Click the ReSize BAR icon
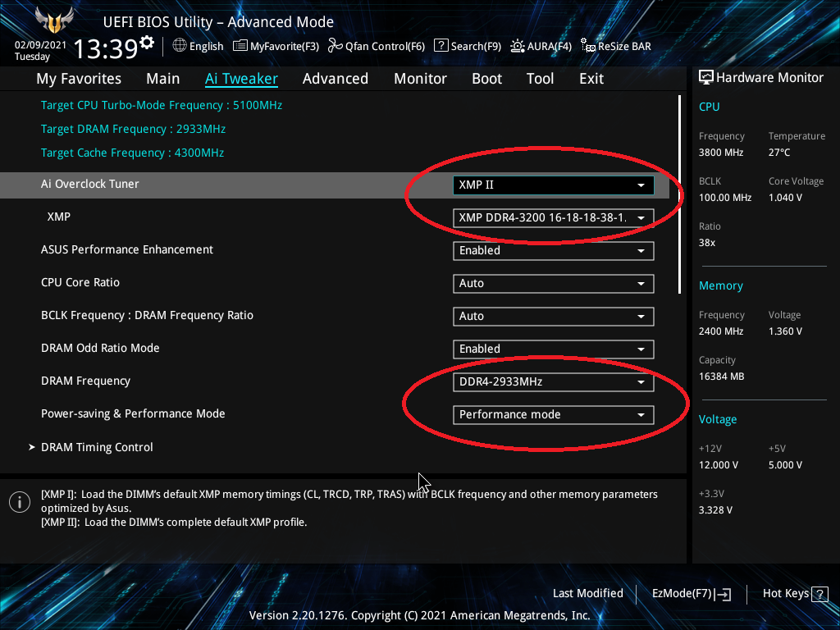Image resolution: width=840 pixels, height=630 pixels. [588, 46]
